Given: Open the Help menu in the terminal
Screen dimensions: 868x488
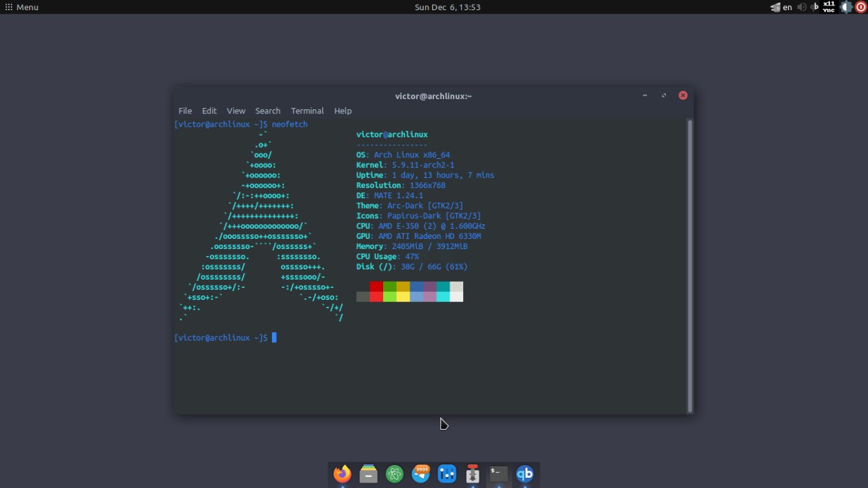Looking at the screenshot, I should (x=343, y=111).
